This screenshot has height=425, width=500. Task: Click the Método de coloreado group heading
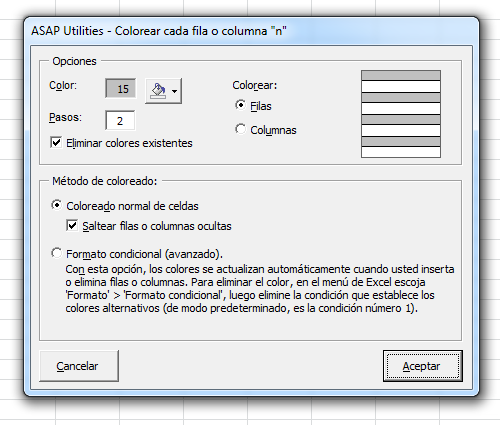(x=105, y=181)
